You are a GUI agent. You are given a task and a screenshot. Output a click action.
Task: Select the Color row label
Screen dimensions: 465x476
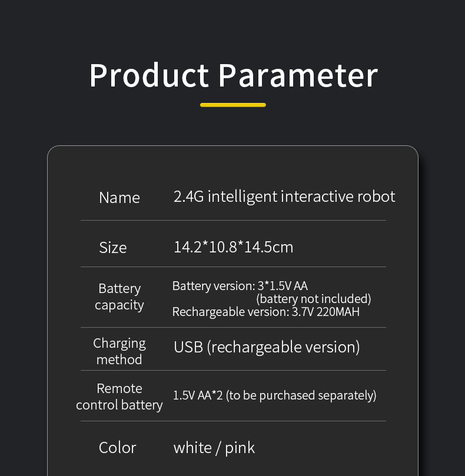118,448
